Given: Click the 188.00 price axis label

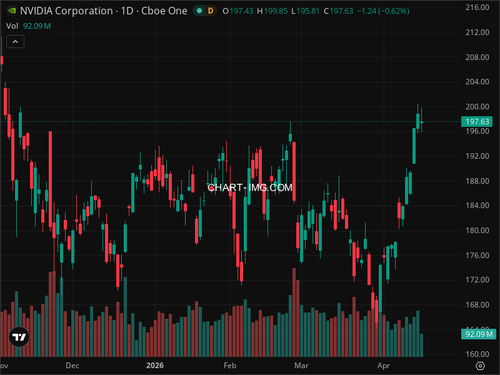Looking at the screenshot, I should coord(477,181).
